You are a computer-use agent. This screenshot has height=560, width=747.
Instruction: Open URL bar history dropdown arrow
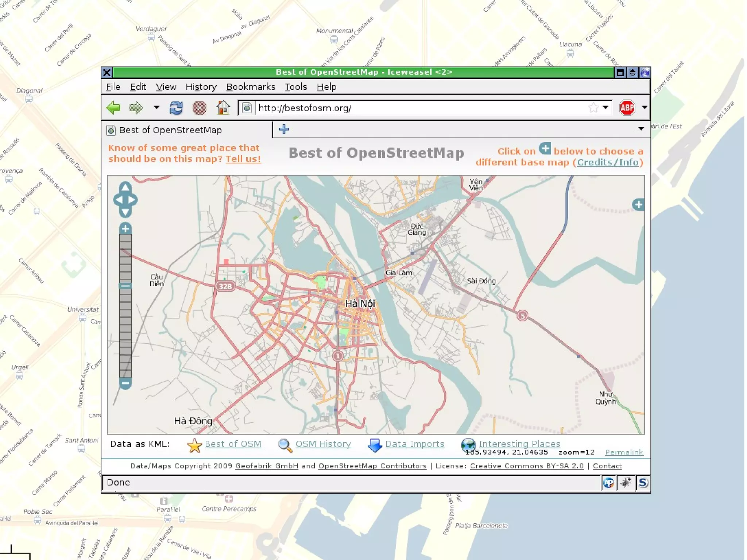(x=605, y=108)
